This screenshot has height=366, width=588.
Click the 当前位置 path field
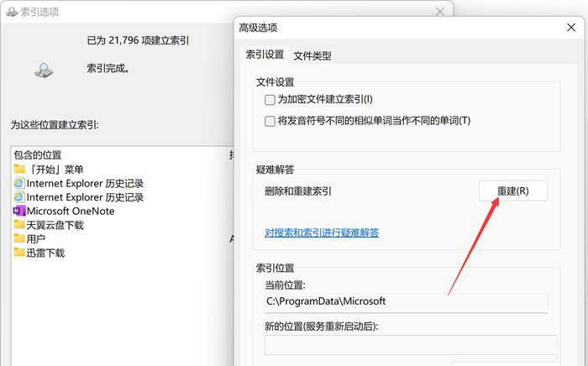[x=406, y=301]
